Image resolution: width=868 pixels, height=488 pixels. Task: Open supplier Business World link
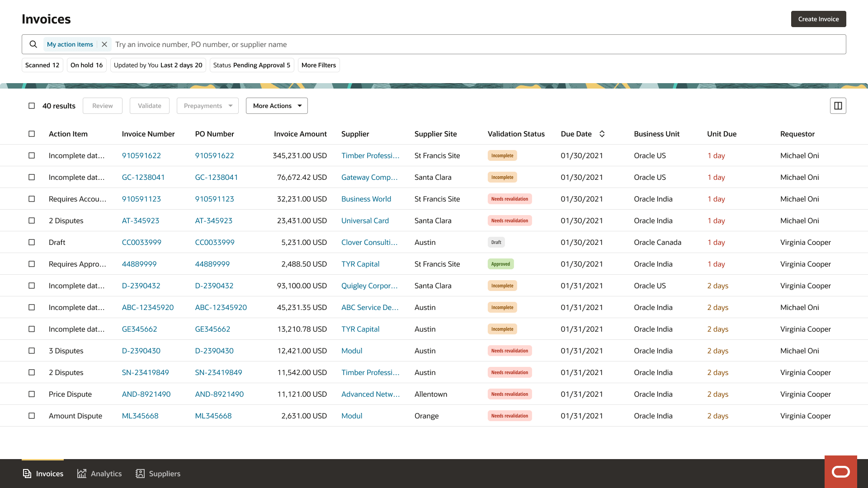[366, 199]
